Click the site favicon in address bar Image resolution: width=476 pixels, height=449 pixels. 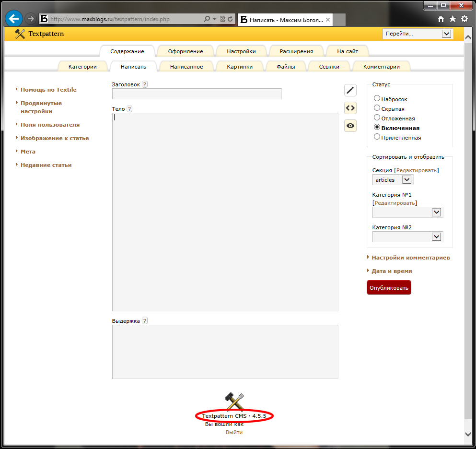click(x=44, y=19)
